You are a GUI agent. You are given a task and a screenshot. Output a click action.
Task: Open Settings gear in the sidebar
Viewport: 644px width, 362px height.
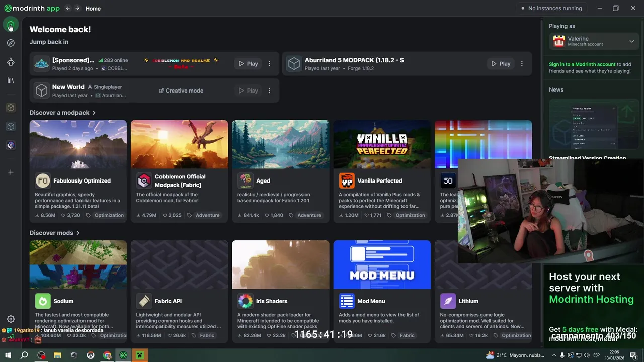[11, 319]
